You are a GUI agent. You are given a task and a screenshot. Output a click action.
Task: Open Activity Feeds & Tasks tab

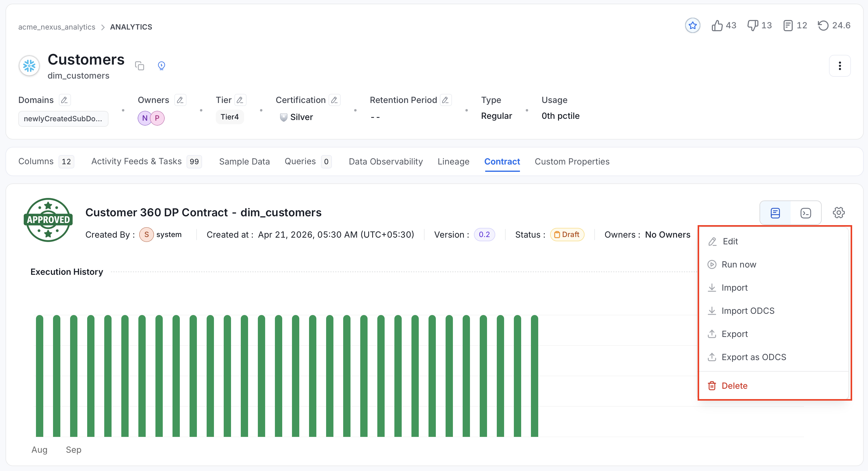pos(146,161)
